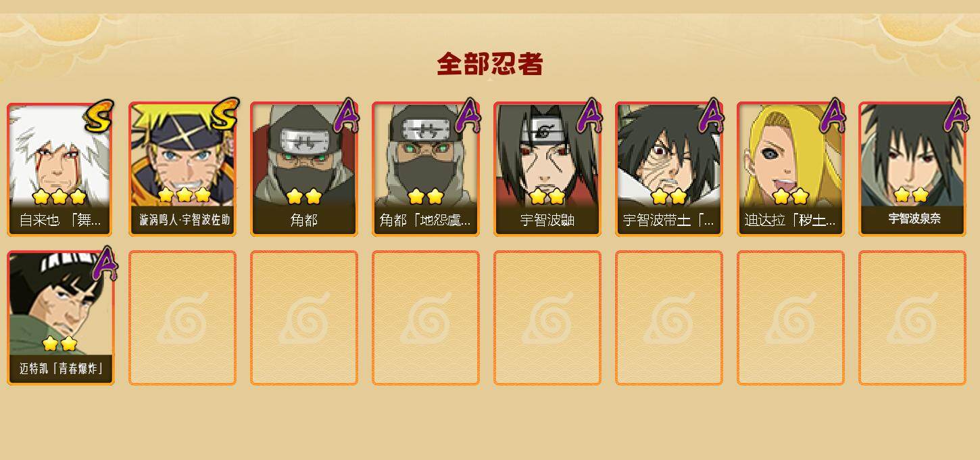Image resolution: width=980 pixels, height=460 pixels.
Task: Click the S rank badge on 自来也
Action: coord(99,116)
